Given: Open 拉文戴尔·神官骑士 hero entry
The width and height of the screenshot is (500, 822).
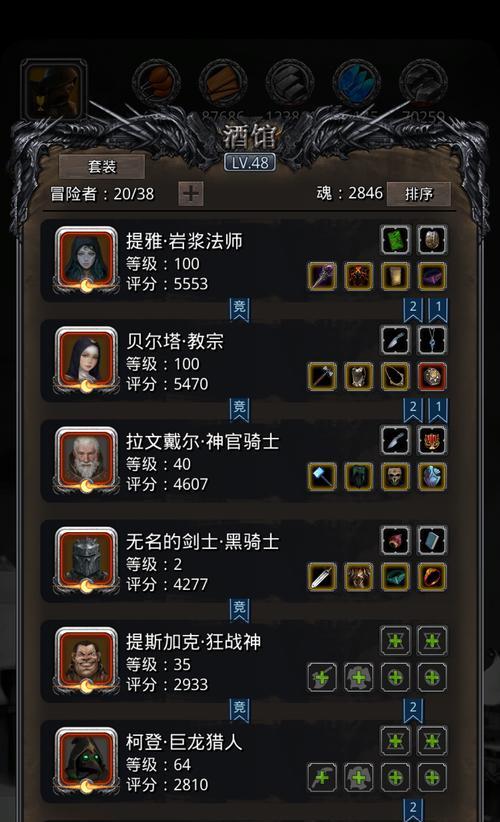Looking at the screenshot, I should pyautogui.click(x=247, y=461).
